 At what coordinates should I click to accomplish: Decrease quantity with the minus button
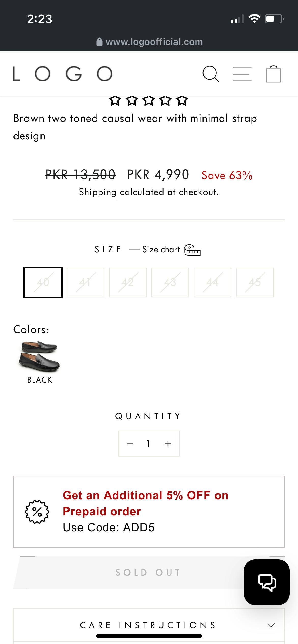coord(130,444)
